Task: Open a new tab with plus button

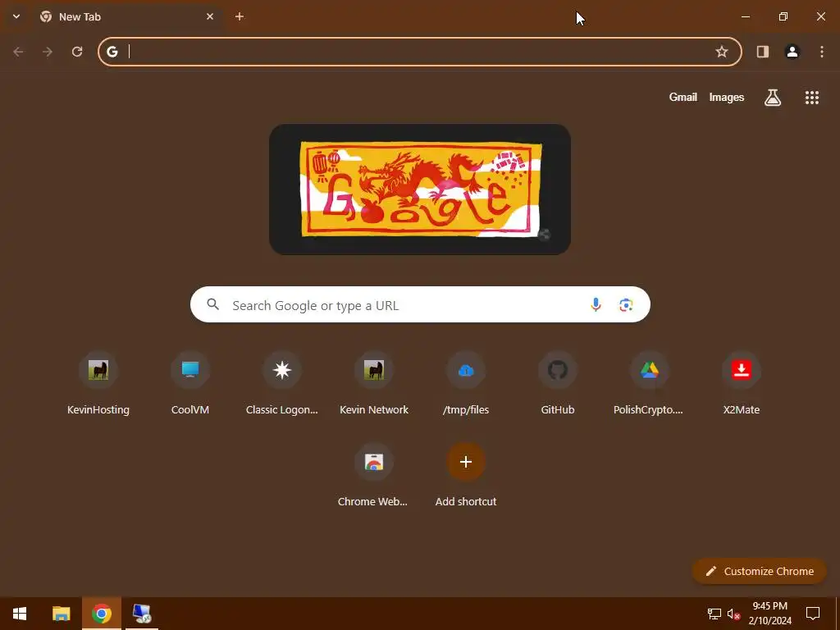Action: click(240, 16)
